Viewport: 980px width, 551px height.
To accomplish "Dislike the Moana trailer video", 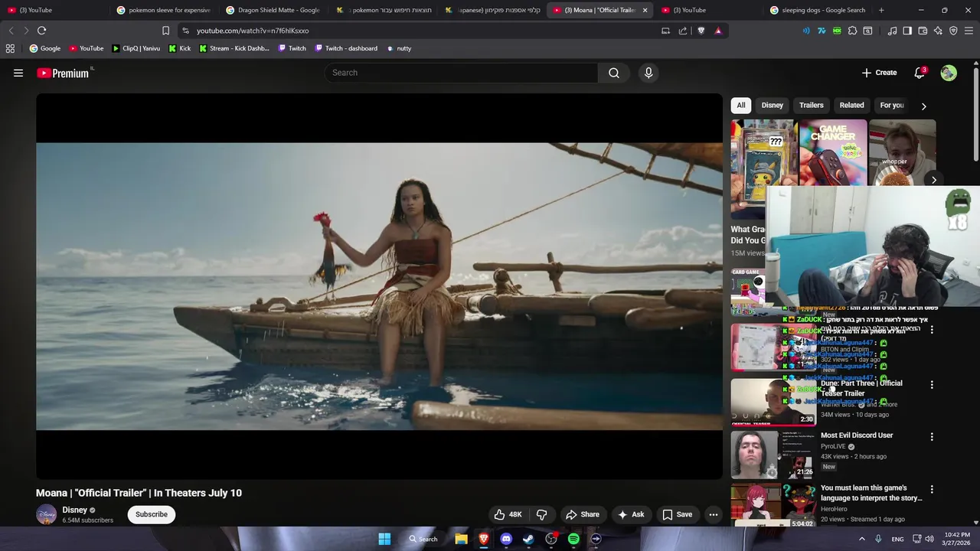I will [541, 514].
